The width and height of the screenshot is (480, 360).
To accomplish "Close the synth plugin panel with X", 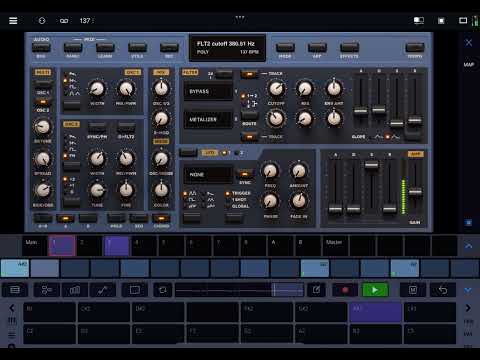I will click(469, 43).
